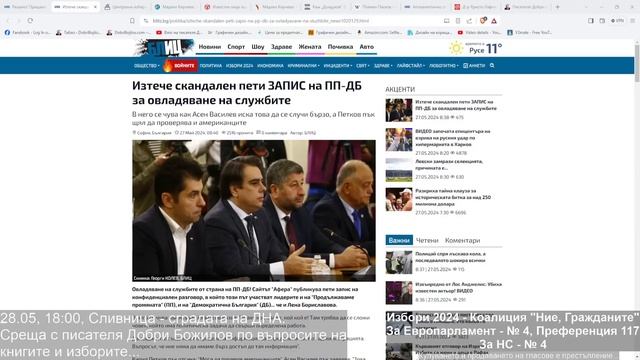640x360 pixels.
Task: Click the site search magnifier icon
Action: 492,65
